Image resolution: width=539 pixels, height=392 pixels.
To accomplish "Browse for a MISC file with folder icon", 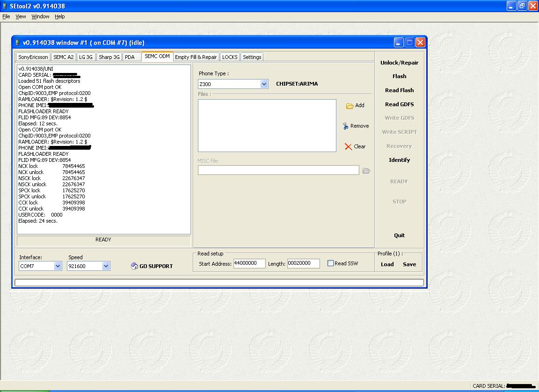I will pos(366,171).
